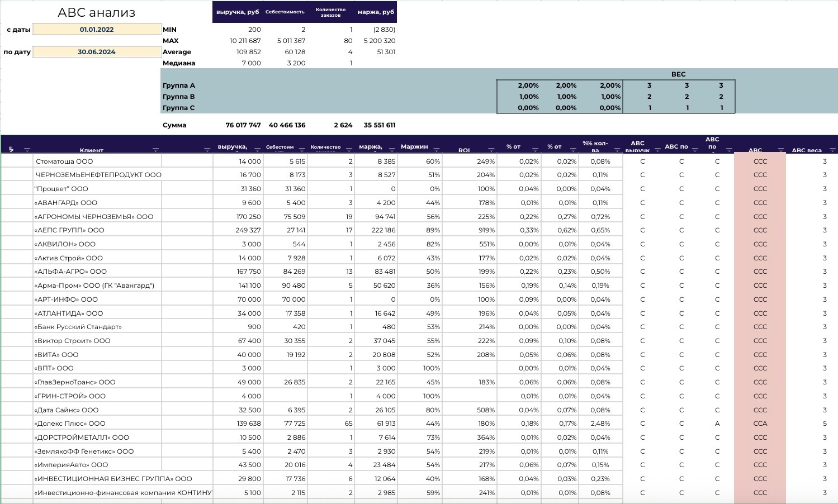The width and height of the screenshot is (838, 504).
Task: Open the filter on the выручка table column
Action: (x=257, y=150)
